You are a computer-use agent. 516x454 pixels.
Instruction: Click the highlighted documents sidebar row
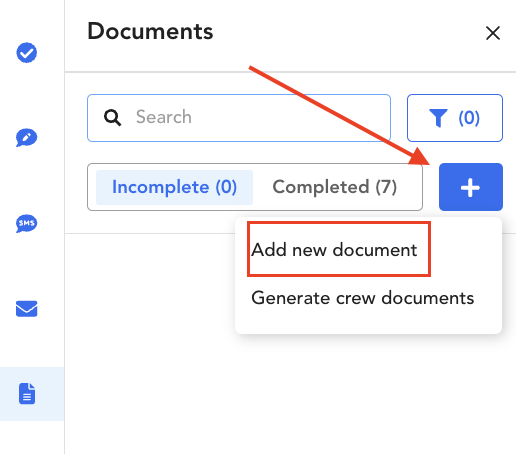tap(32, 394)
